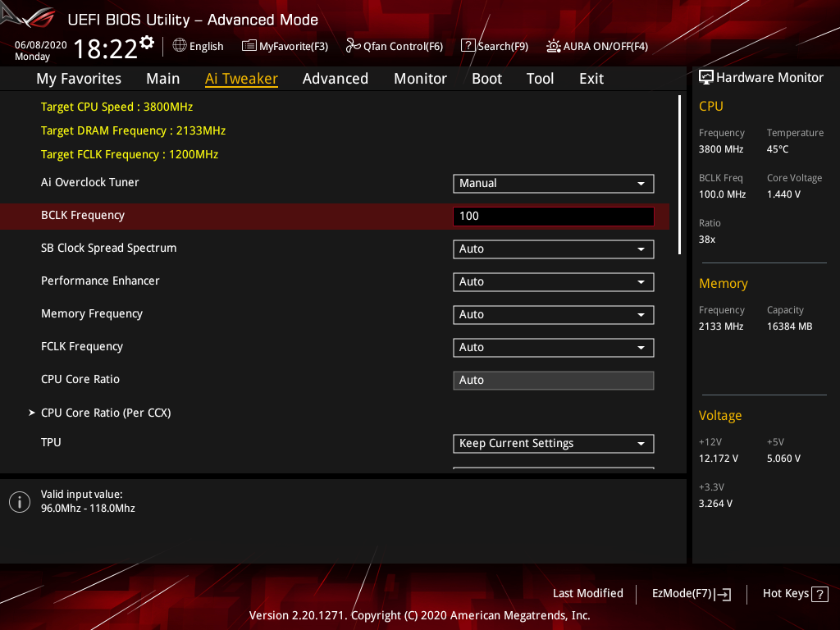840x630 pixels.
Task: Click the Search question mark icon
Action: click(468, 46)
